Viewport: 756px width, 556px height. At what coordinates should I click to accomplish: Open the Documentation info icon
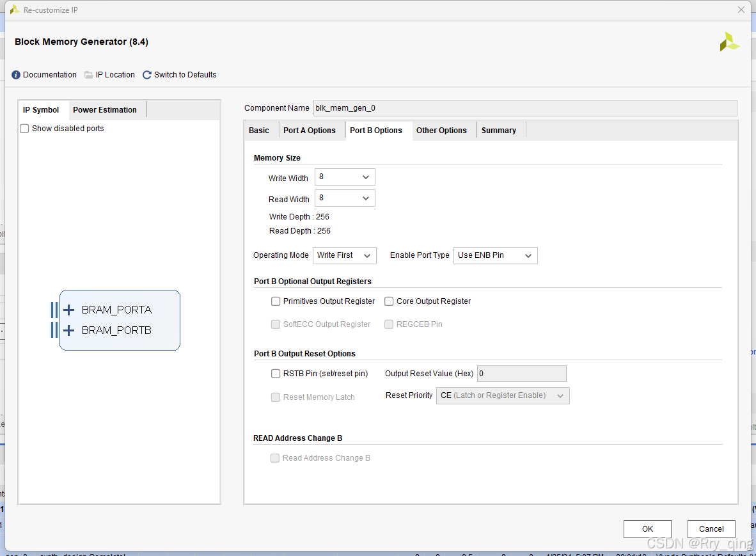pyautogui.click(x=16, y=75)
